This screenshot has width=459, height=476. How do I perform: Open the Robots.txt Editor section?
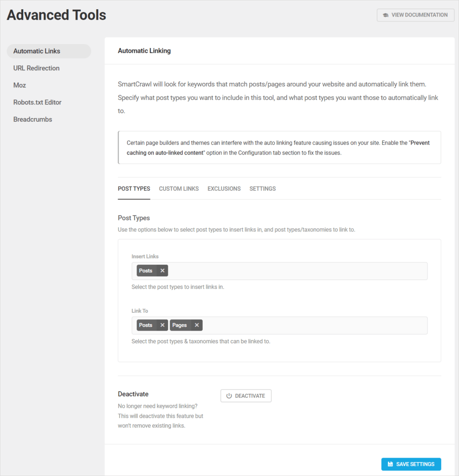click(x=38, y=102)
